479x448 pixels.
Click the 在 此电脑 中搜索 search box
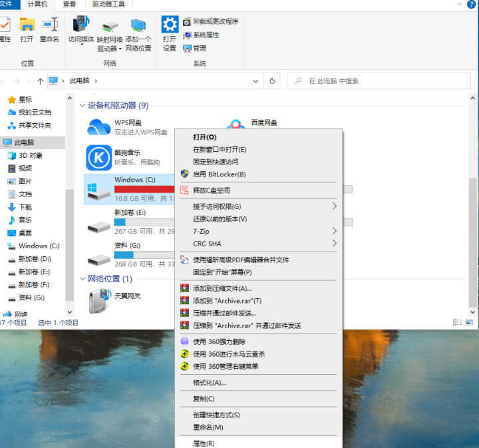[x=379, y=81]
